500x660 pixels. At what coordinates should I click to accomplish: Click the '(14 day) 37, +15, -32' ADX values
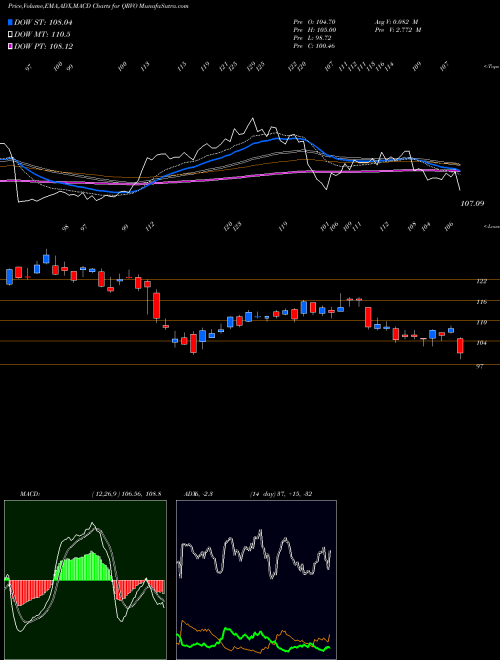[x=281, y=494]
